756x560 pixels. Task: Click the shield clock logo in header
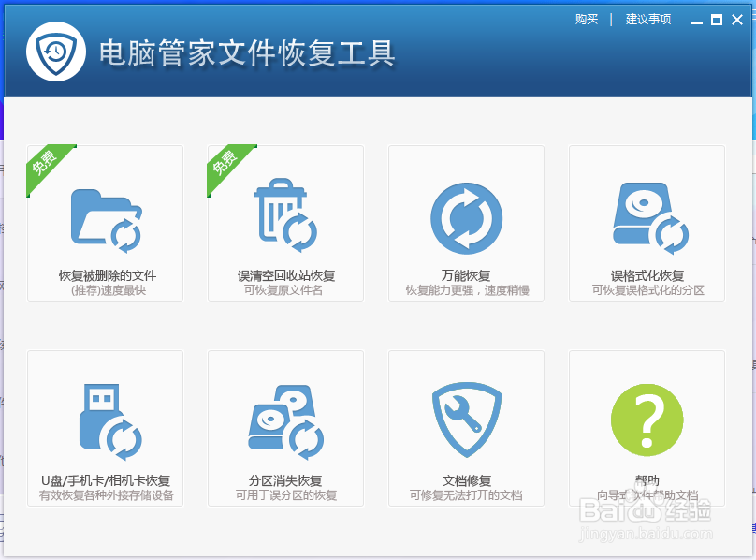click(x=56, y=52)
